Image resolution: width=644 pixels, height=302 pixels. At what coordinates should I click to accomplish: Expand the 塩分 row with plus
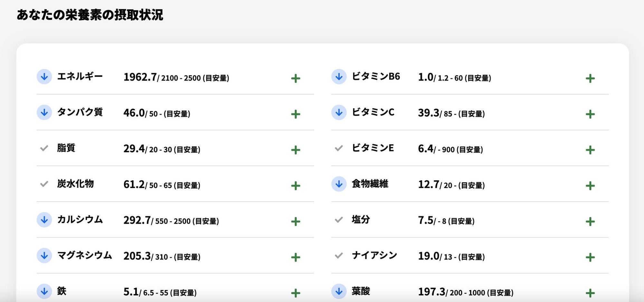(590, 221)
